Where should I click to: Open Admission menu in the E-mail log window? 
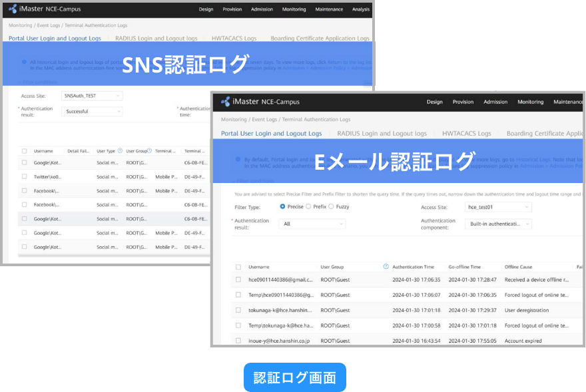[x=495, y=102]
